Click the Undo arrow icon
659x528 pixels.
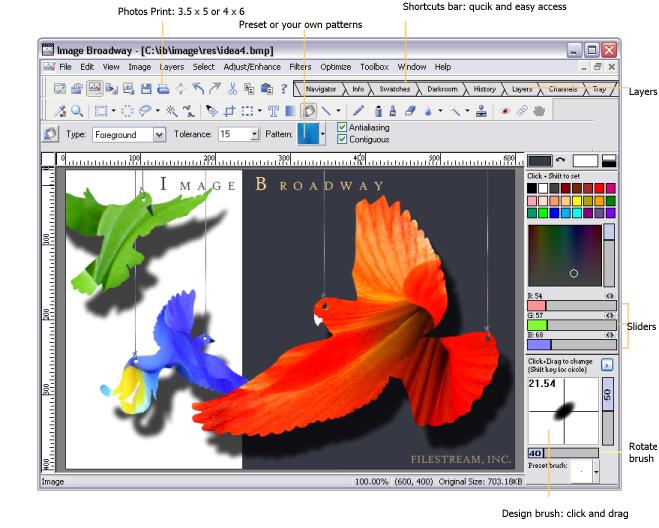[198, 89]
